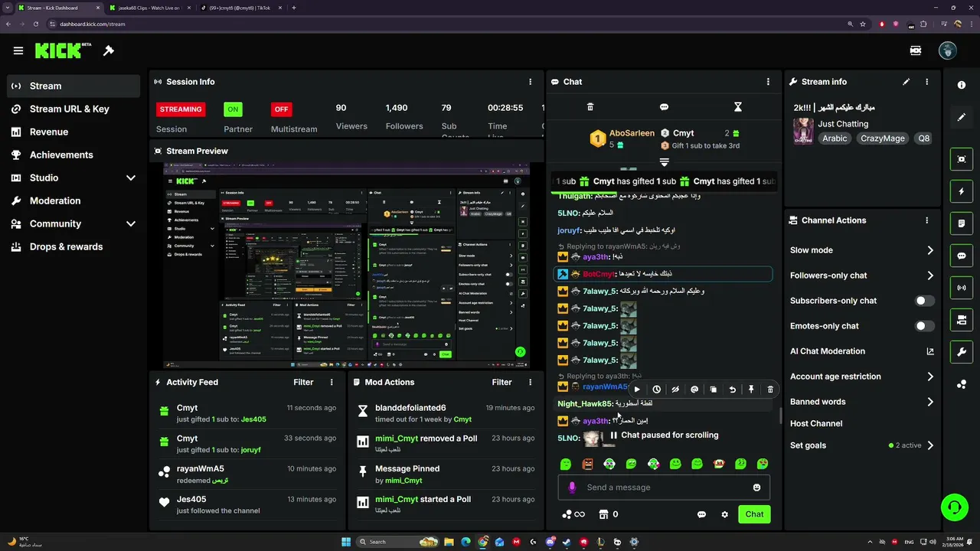Delete the message with the toolbar trash icon
The image size is (980, 551).
click(x=770, y=390)
